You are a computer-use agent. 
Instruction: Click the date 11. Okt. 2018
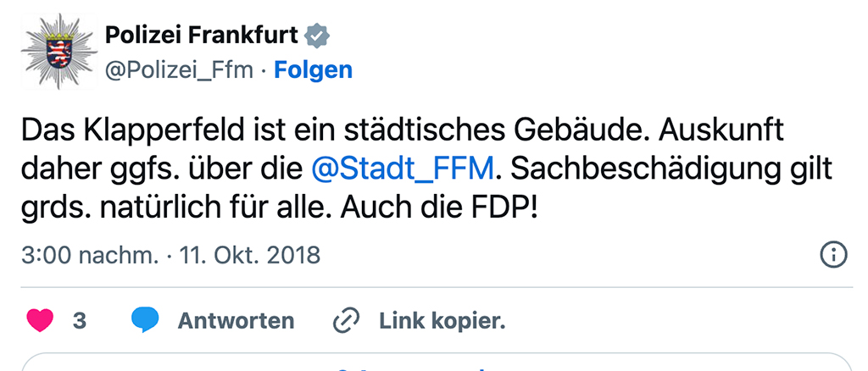(250, 254)
